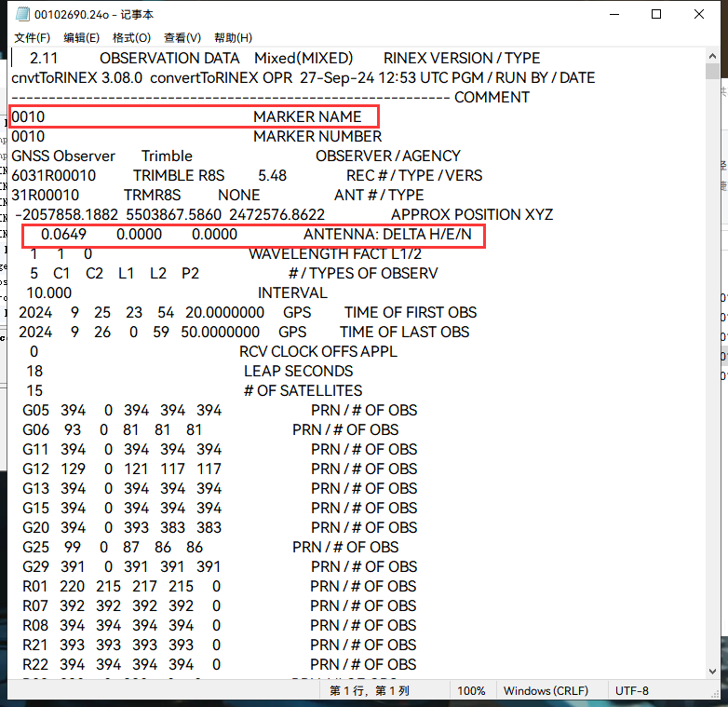Click the OBSERVER / AGENCY text
Viewport: 728px width, 707px height.
point(388,156)
